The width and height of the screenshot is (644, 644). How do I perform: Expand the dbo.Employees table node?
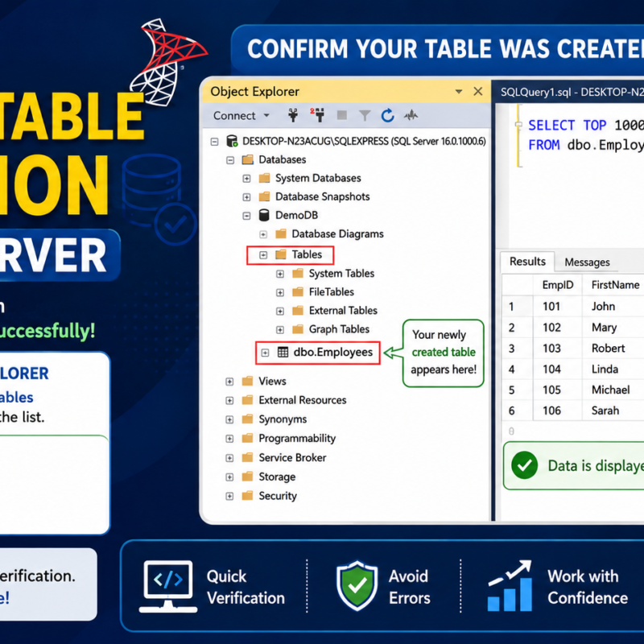tap(266, 353)
